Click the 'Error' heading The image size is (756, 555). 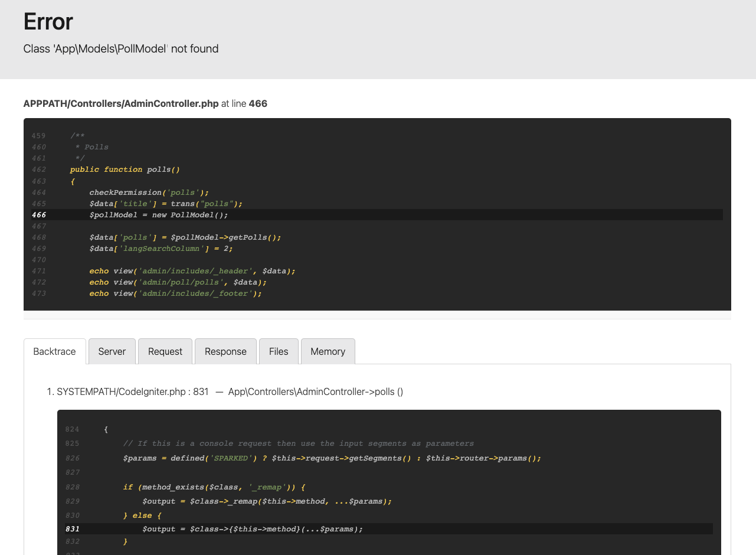tap(48, 22)
